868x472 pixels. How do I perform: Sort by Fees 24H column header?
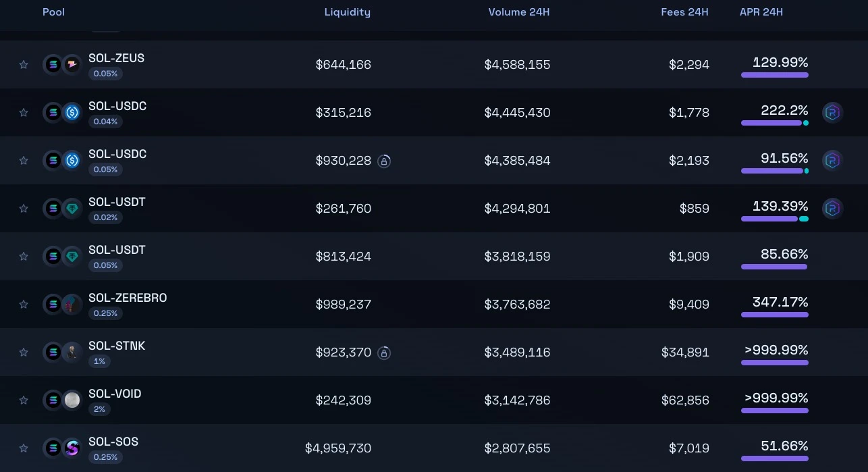pos(684,12)
